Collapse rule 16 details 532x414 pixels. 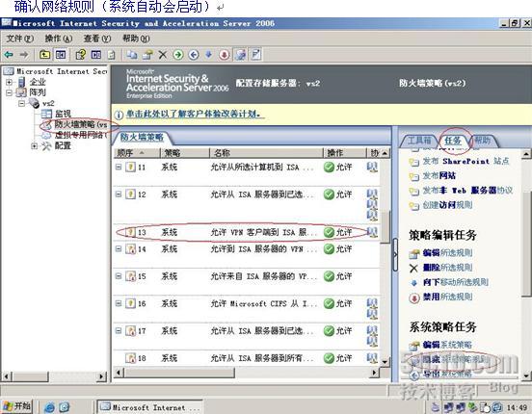pos(119,303)
